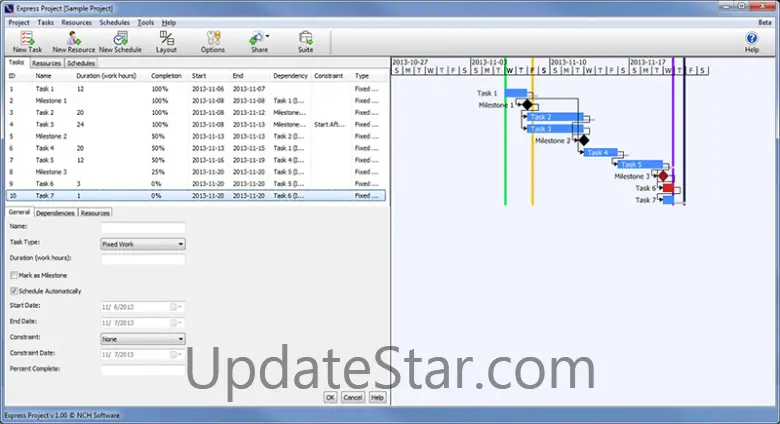Click the Percent Complete input field

(x=143, y=370)
